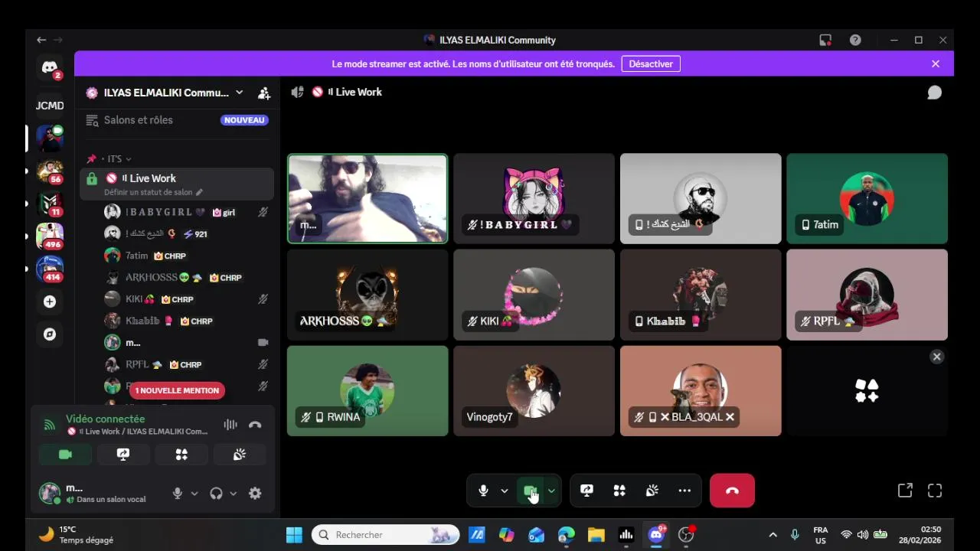This screenshot has width=980, height=551.
Task: Enter full screen with the corner brackets icon
Action: (x=935, y=491)
